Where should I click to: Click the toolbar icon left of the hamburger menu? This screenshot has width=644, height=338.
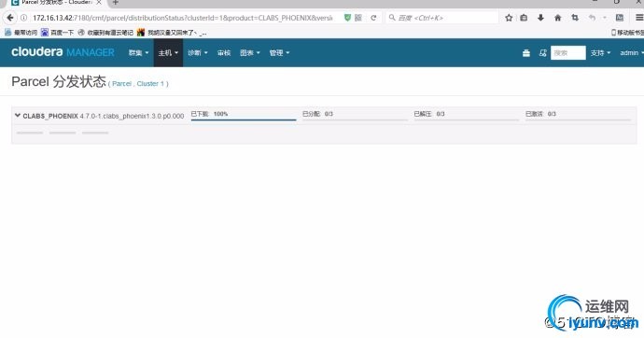(620, 18)
